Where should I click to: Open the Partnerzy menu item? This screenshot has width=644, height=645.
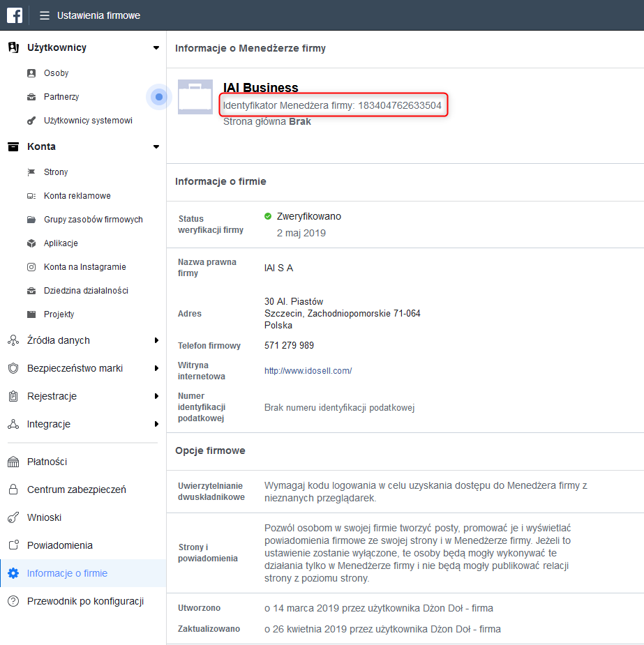tap(61, 97)
